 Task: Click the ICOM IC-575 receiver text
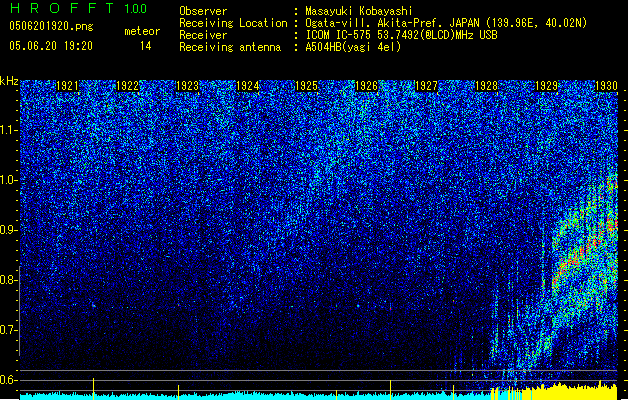pyautogui.click(x=402, y=35)
